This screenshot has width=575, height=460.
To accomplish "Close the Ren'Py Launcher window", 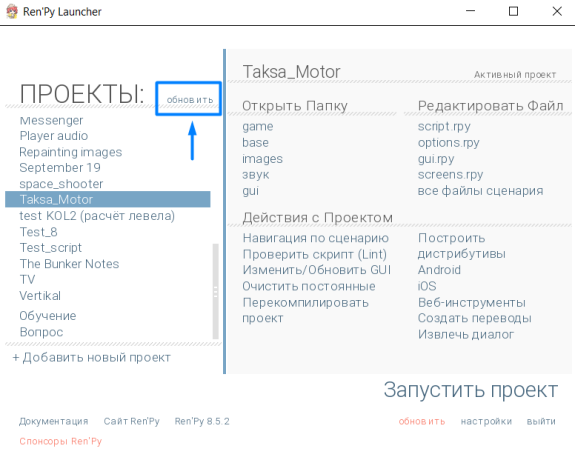I will (557, 11).
